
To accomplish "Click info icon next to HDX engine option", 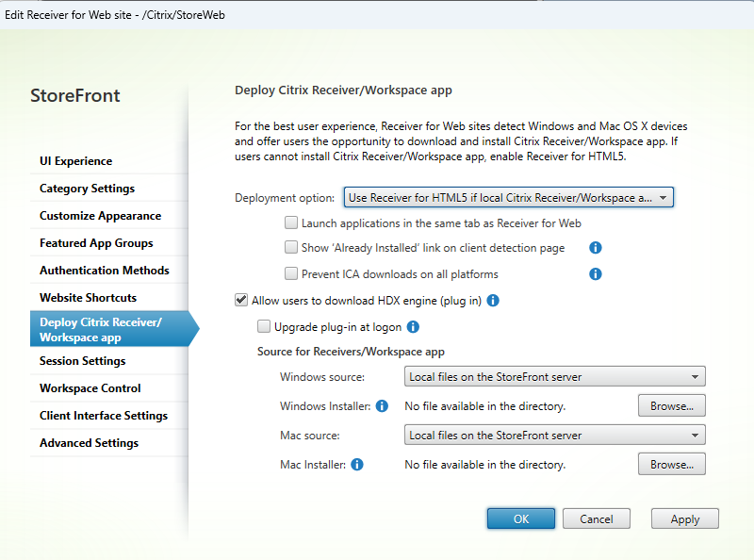I will [x=493, y=301].
